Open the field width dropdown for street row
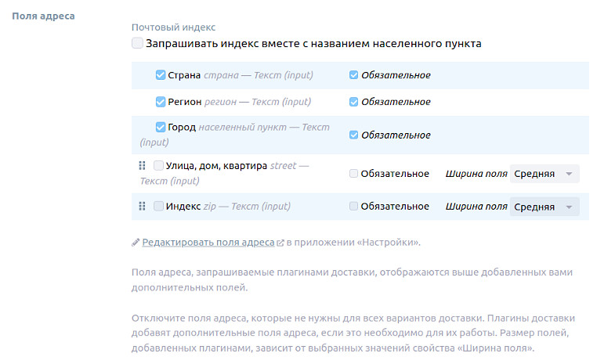The width and height of the screenshot is (597, 364). tap(545, 174)
